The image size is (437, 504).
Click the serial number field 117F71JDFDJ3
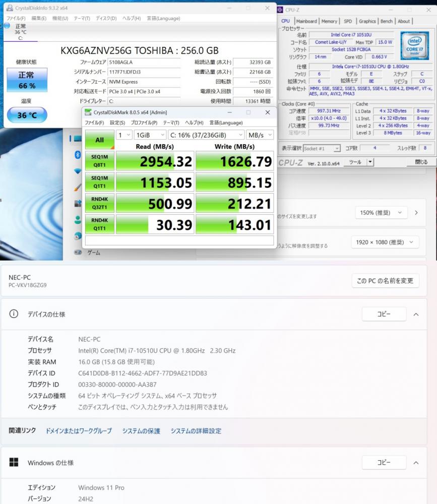click(144, 72)
